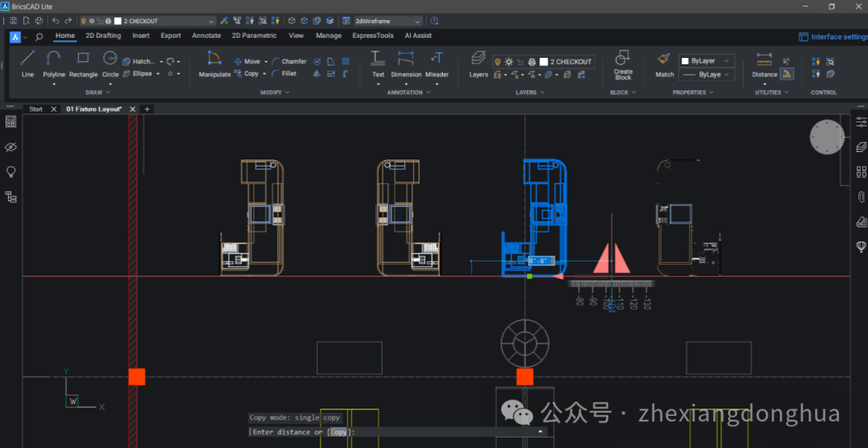Open the 2D Parametric ribbon tab

[254, 35]
